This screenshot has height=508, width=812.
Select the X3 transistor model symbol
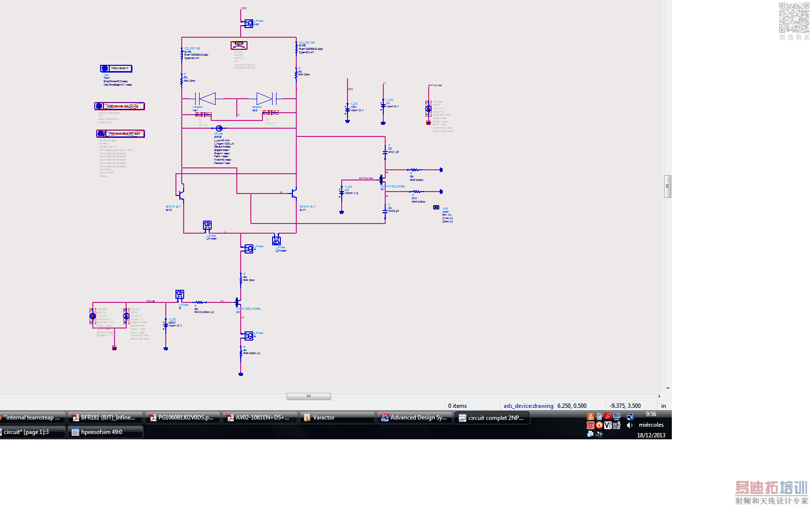(x=237, y=302)
